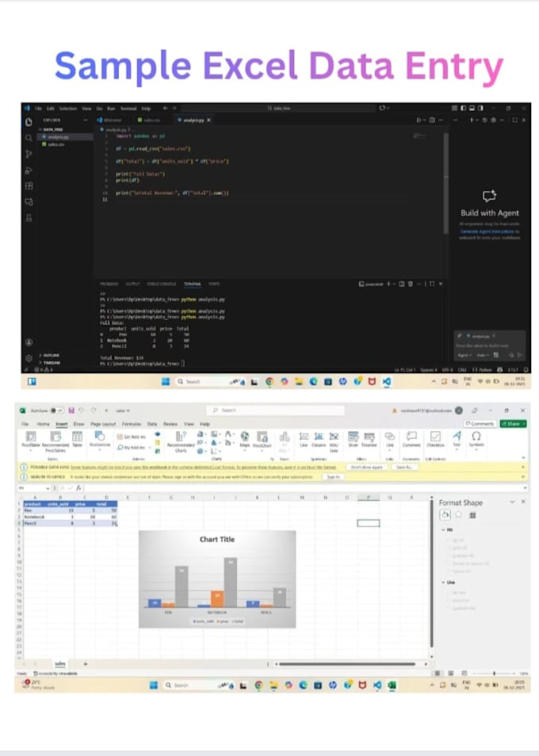Collapse the DATA_FREE folder in the Explorer
Image resolution: width=539 pixels, height=756 pixels.
52,130
